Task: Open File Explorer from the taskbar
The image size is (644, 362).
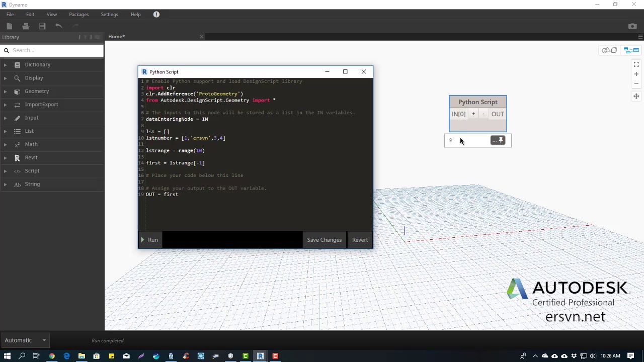Action: click(82, 356)
